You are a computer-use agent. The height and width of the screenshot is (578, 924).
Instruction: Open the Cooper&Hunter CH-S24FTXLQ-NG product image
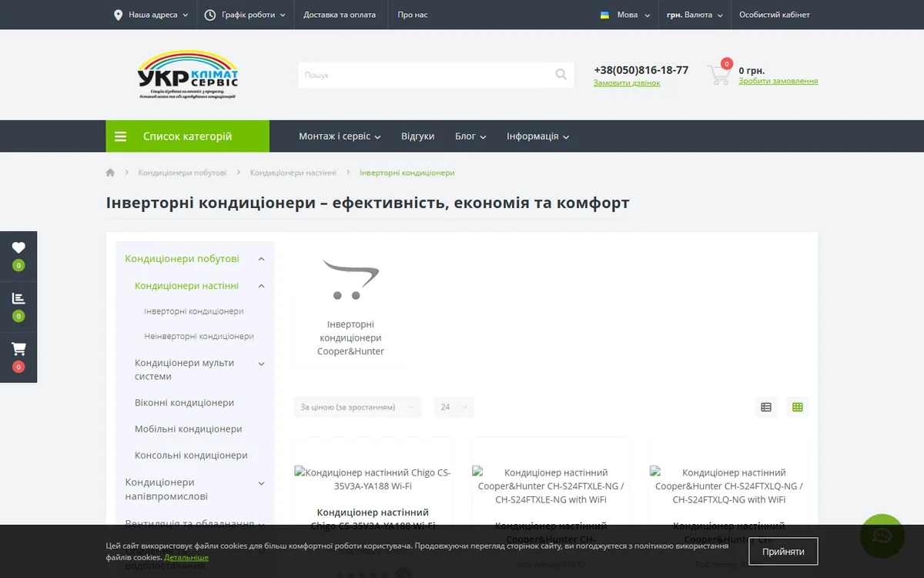[728, 486]
